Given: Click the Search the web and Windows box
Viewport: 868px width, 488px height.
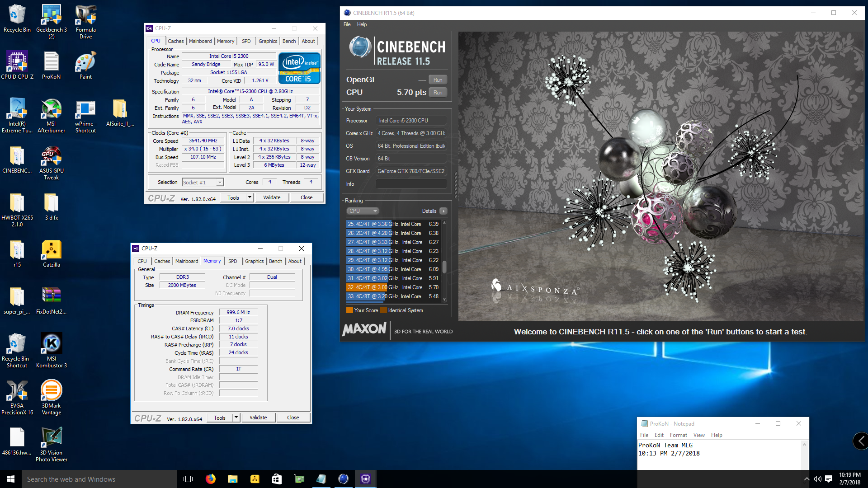Looking at the screenshot, I should point(99,479).
